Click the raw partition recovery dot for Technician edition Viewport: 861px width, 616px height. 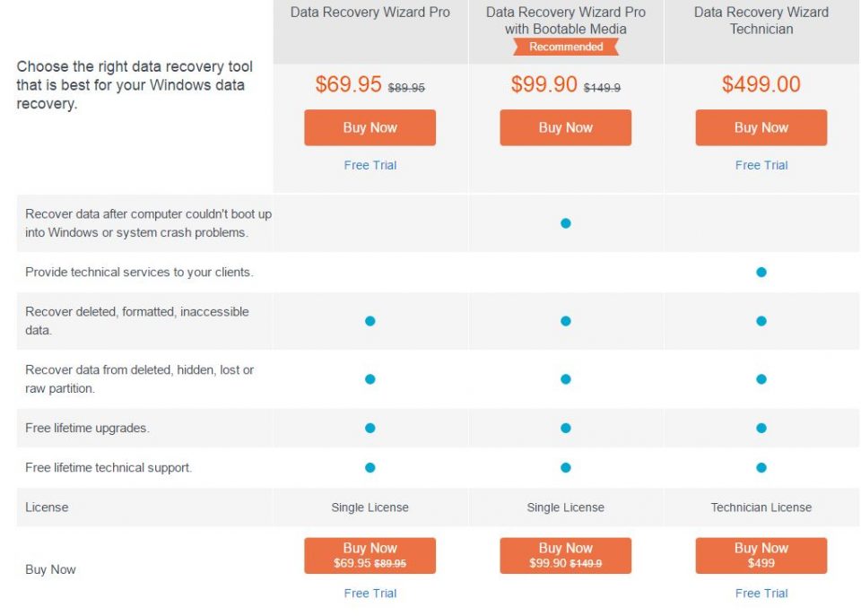click(x=761, y=378)
